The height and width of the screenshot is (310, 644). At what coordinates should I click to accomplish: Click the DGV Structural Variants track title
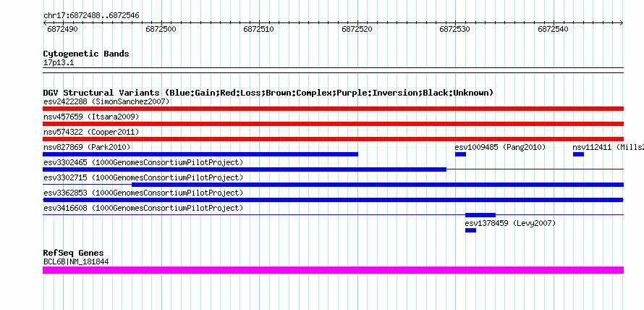coord(268,93)
